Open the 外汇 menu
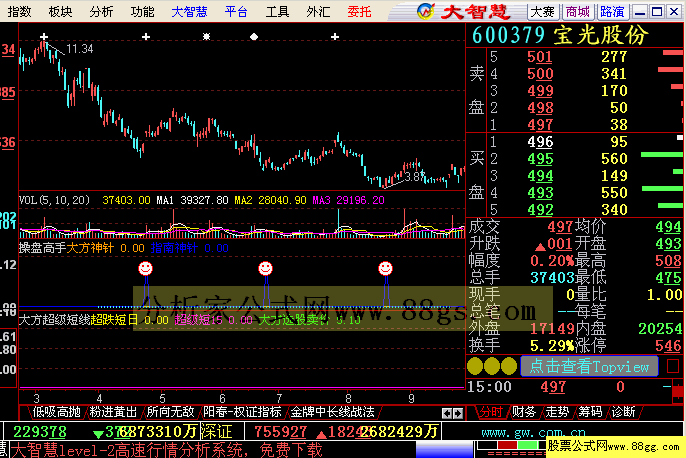 [318, 11]
